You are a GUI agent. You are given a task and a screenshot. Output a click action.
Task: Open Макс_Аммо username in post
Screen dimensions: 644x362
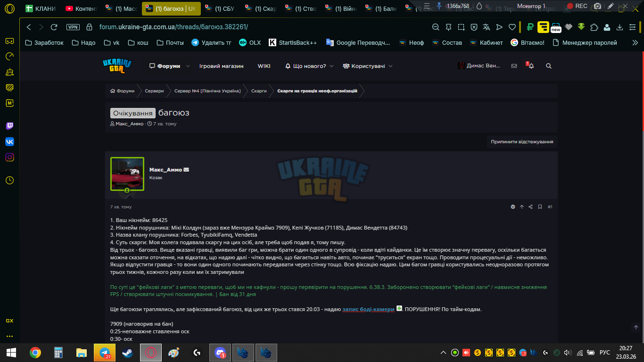(165, 170)
